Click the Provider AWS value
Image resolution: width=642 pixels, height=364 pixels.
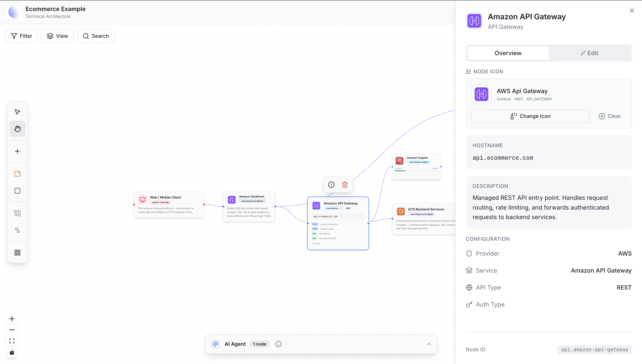pos(625,253)
